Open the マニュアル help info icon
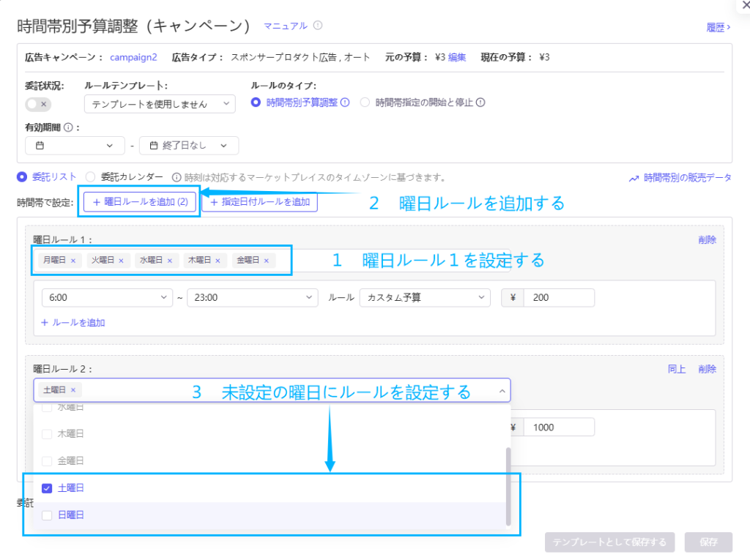750x560 pixels. pos(318,26)
